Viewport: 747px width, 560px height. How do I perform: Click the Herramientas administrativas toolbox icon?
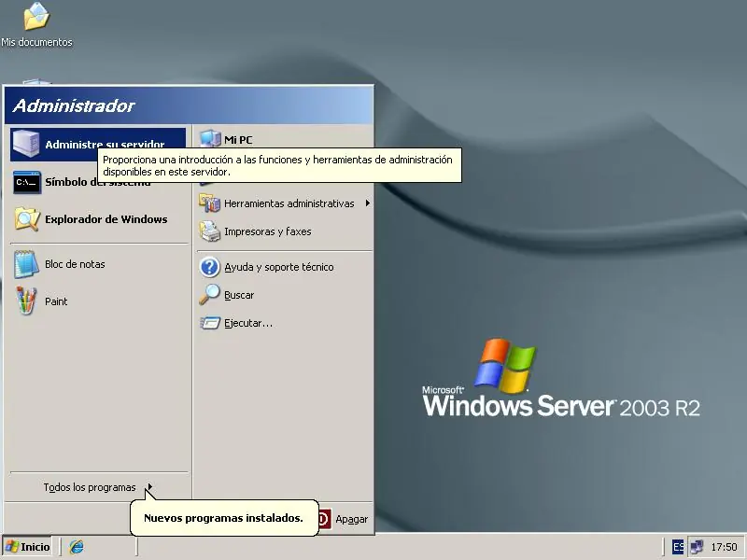coord(209,203)
